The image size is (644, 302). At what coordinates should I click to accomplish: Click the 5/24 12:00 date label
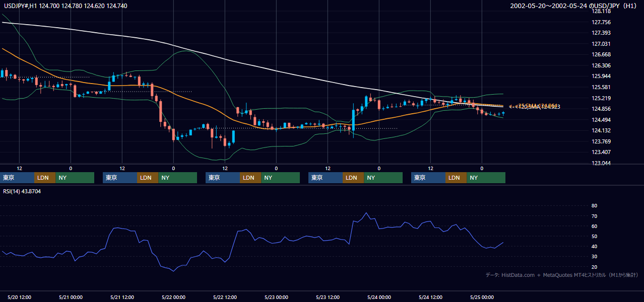tap(431, 297)
